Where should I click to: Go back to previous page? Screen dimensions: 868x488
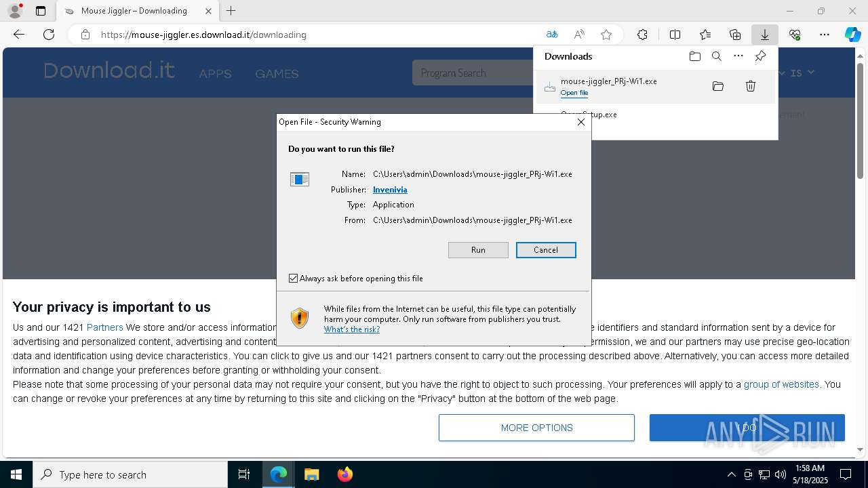pyautogui.click(x=19, y=35)
